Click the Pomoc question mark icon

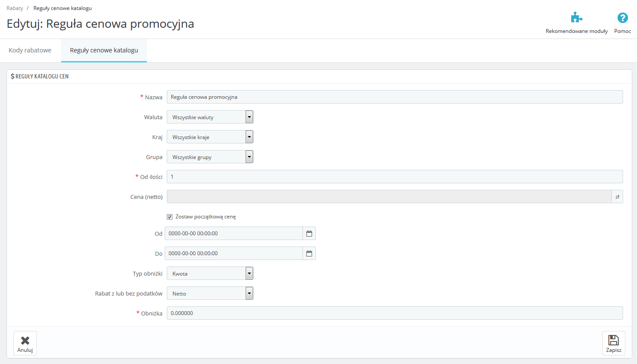[x=622, y=18]
